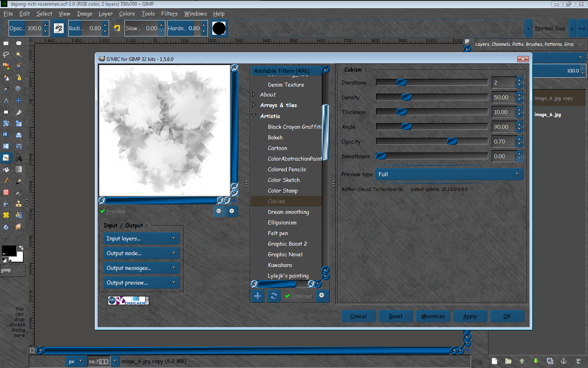Image resolution: width=588 pixels, height=368 pixels.
Task: Click OK to confirm Cubism filter
Action: coord(507,316)
